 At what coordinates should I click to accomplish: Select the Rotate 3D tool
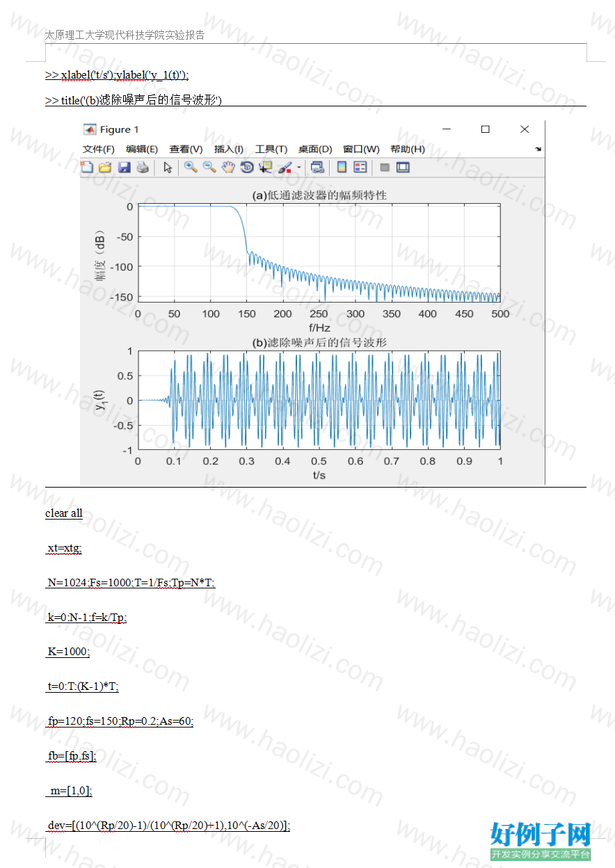[x=247, y=167]
